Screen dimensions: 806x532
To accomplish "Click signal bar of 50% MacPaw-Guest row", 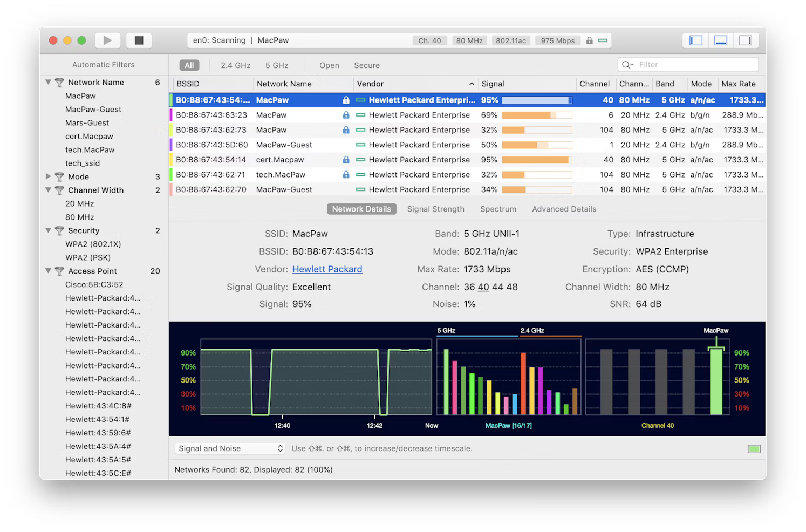I will 537,145.
